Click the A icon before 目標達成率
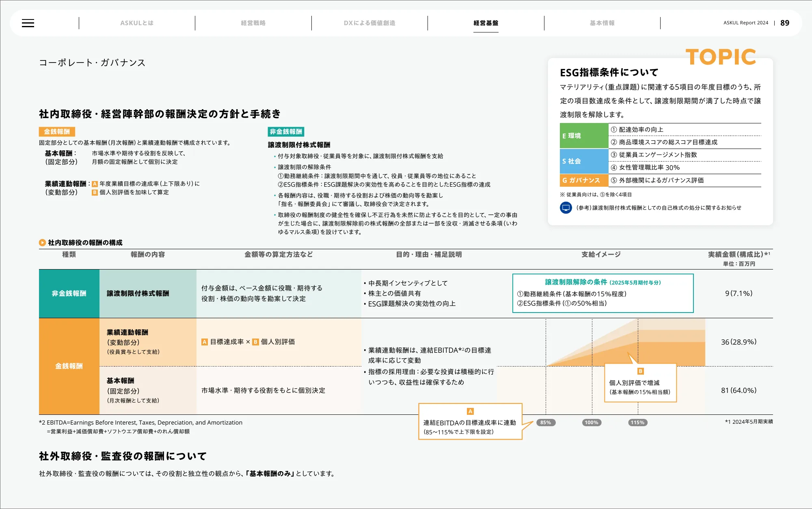 tap(205, 342)
